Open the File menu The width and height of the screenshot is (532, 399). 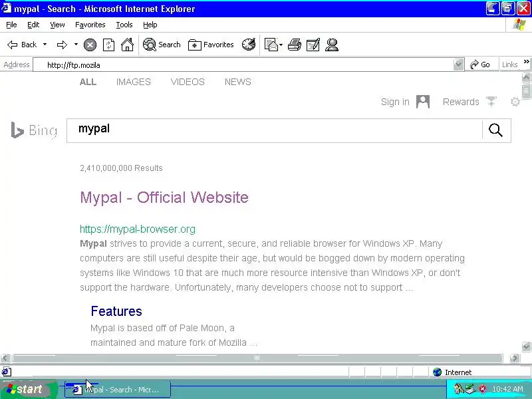pos(11,25)
